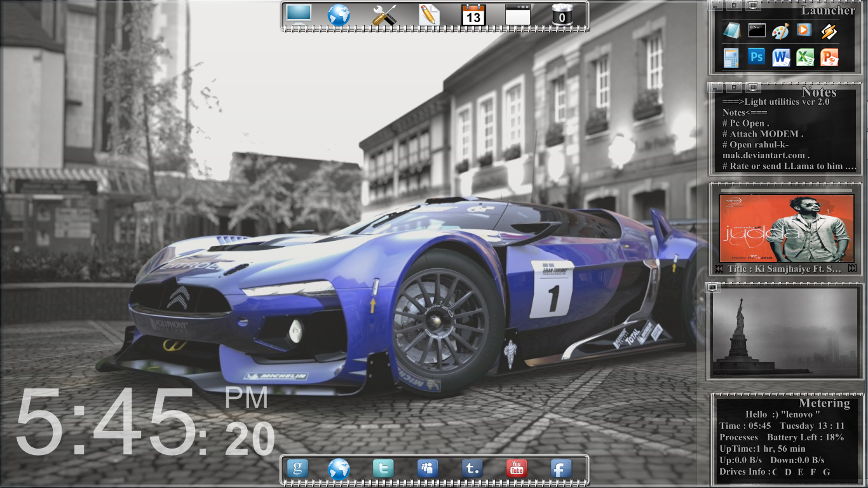Screen dimensions: 868x488
Task: Open the Paint palette icon
Action: click(780, 30)
